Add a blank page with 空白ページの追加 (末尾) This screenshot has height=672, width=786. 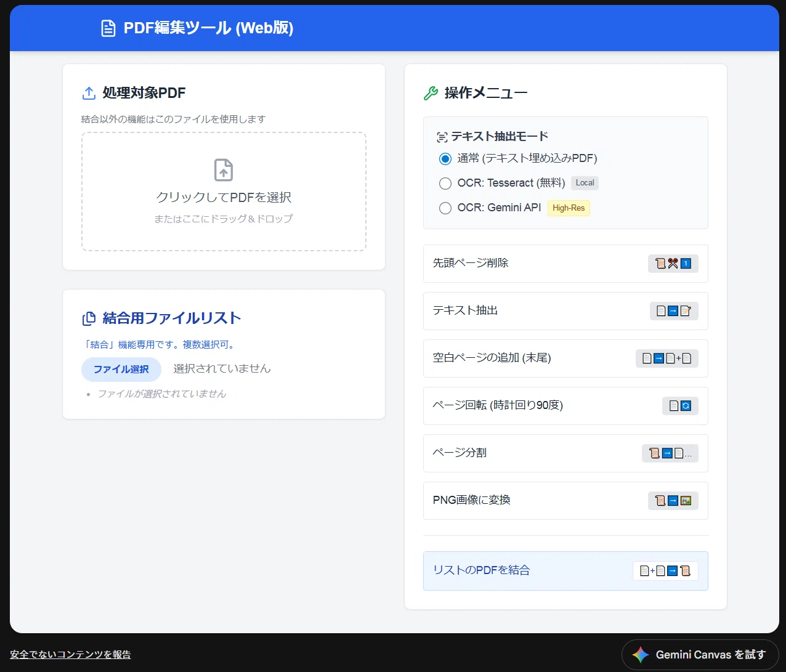565,358
